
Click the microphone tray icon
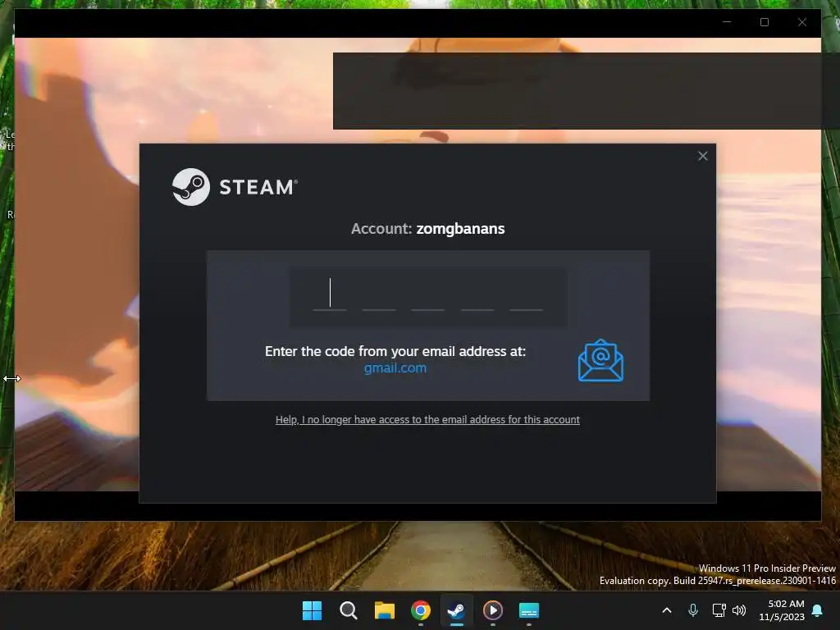coord(692,610)
